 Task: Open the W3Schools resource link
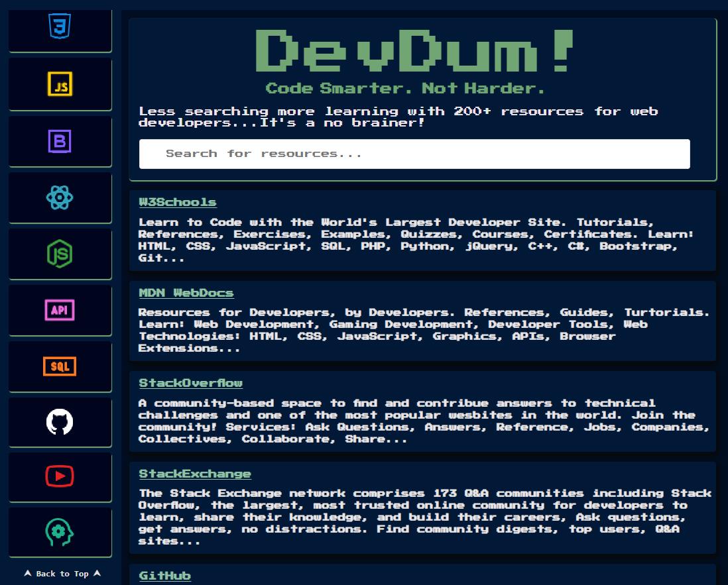177,202
